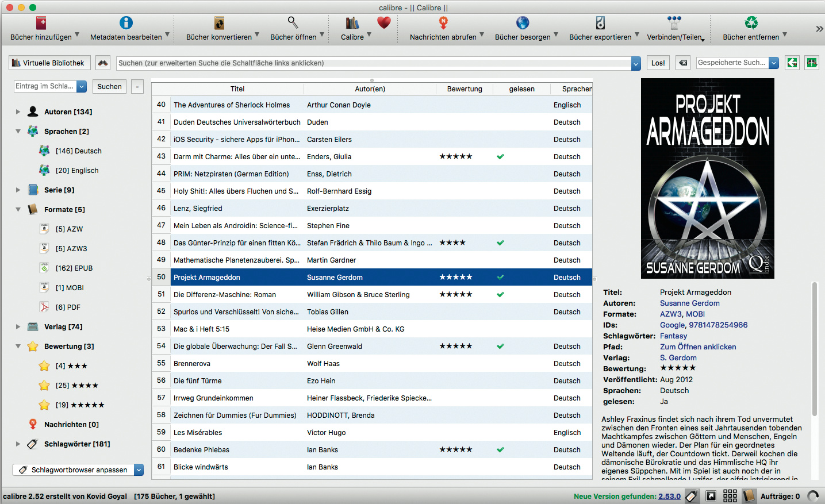Screen dimensions: 825x504
Task: Click the Bücher entfernen recycle icon
Action: point(751,23)
